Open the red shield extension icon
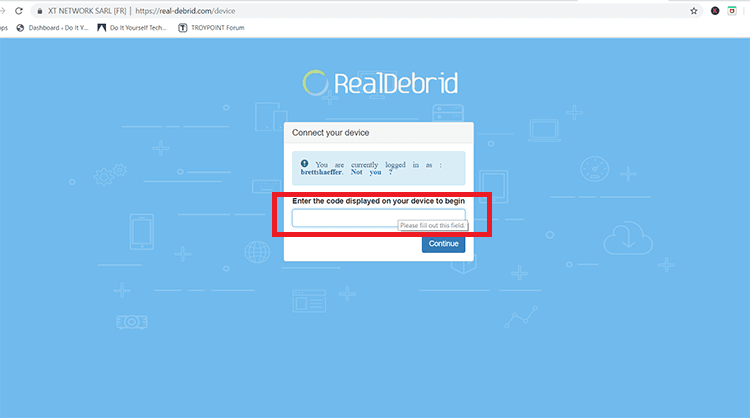Image resolution: width=750 pixels, height=418 pixels. click(732, 11)
